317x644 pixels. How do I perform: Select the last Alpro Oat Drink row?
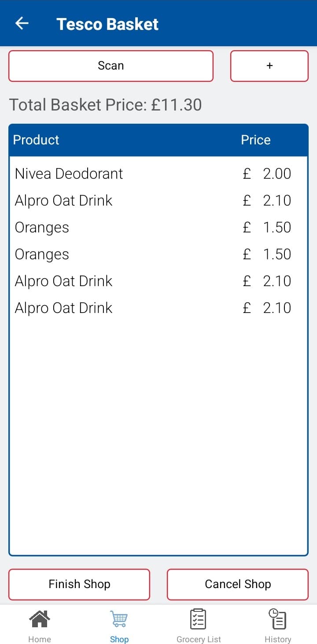[x=158, y=308]
